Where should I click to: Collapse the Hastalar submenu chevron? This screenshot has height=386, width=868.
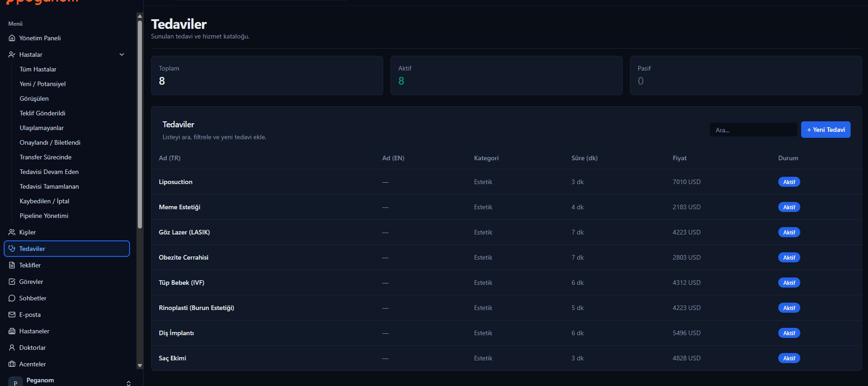[x=122, y=54]
